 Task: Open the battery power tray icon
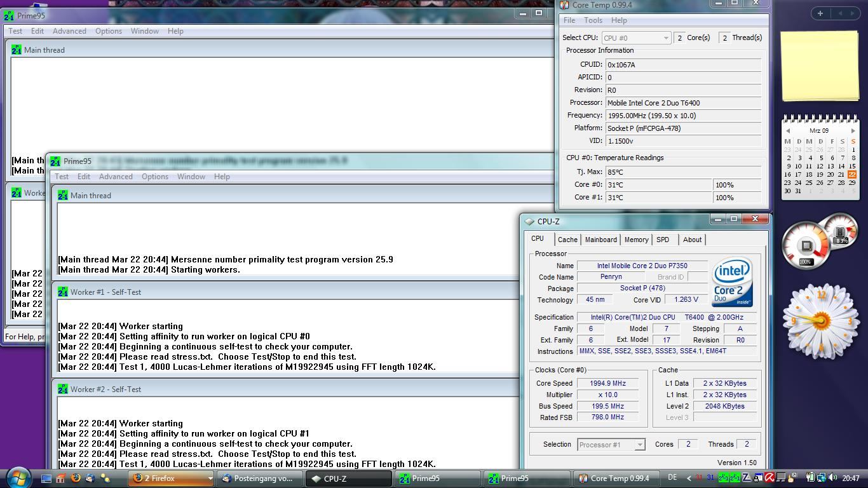point(810,478)
